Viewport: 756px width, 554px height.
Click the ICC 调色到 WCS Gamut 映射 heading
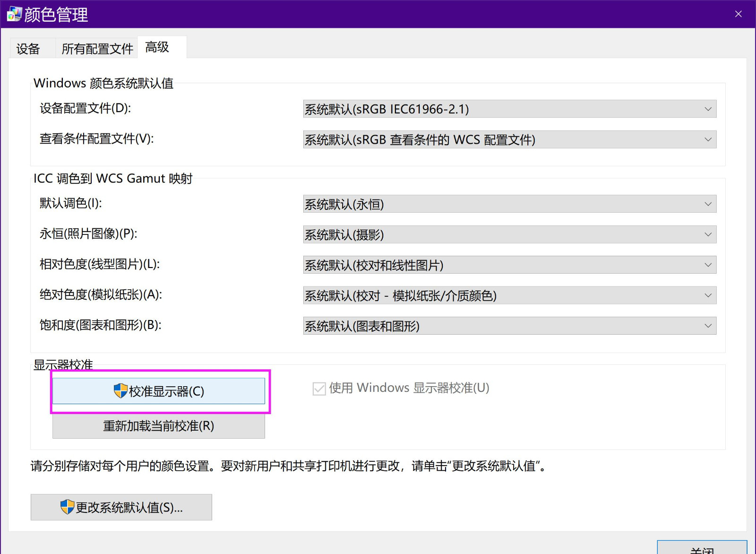coord(113,179)
